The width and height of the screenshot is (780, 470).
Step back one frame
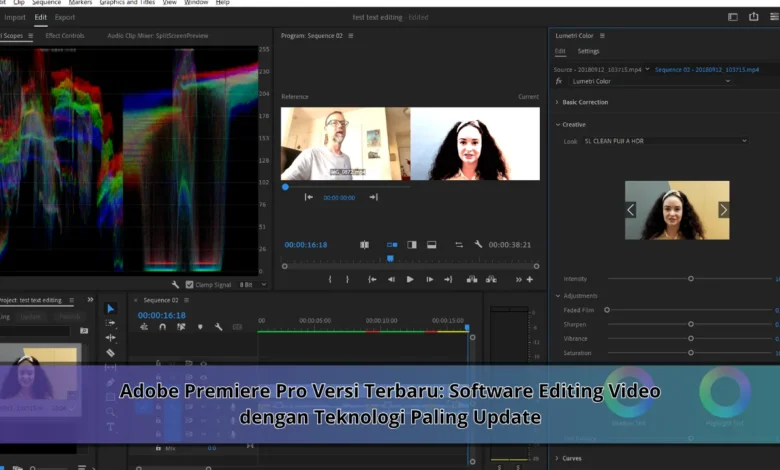[x=391, y=280]
